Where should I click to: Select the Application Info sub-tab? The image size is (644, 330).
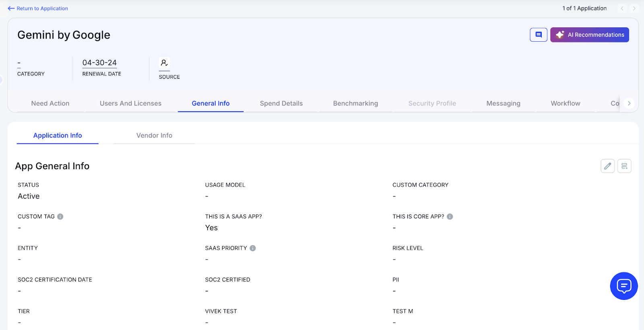[58, 135]
